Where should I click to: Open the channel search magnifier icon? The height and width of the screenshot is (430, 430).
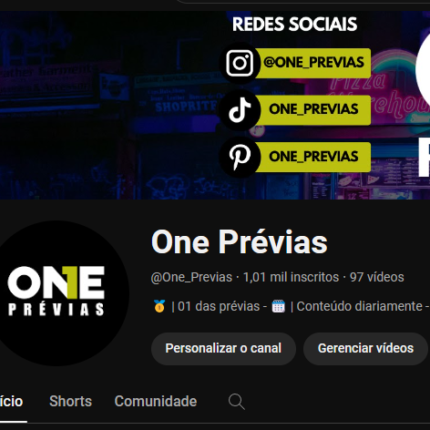(237, 401)
